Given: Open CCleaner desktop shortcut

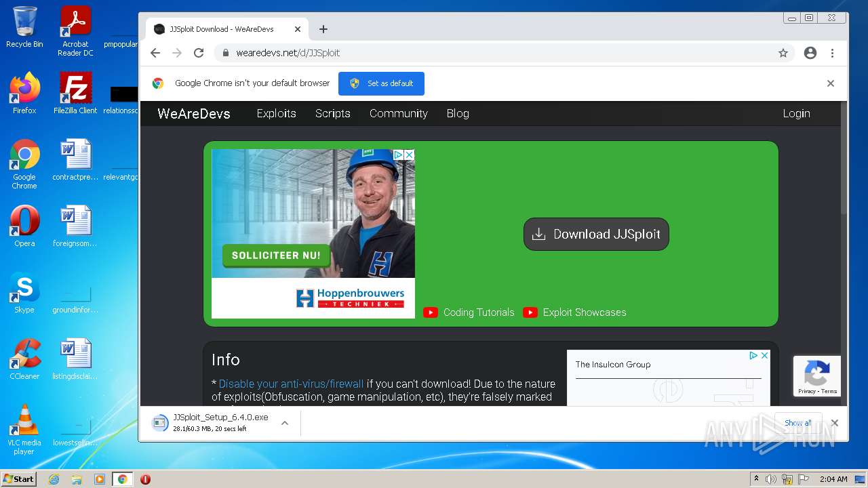Looking at the screenshot, I should [24, 359].
